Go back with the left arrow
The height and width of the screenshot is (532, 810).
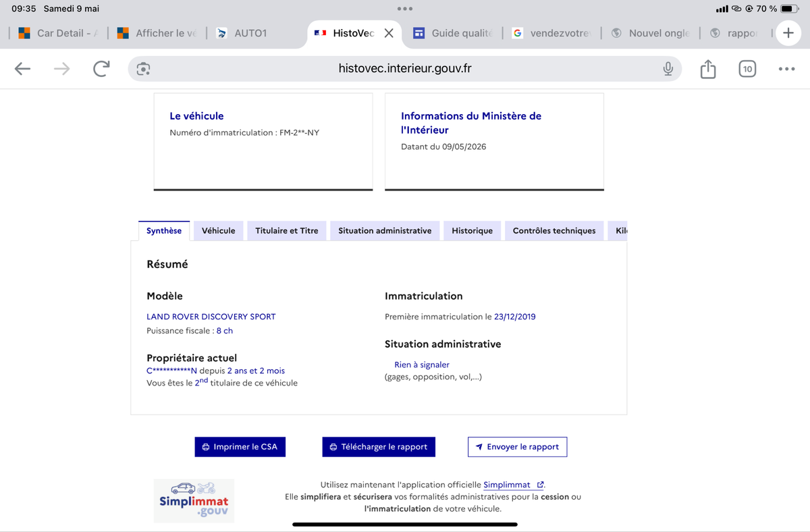click(22, 69)
